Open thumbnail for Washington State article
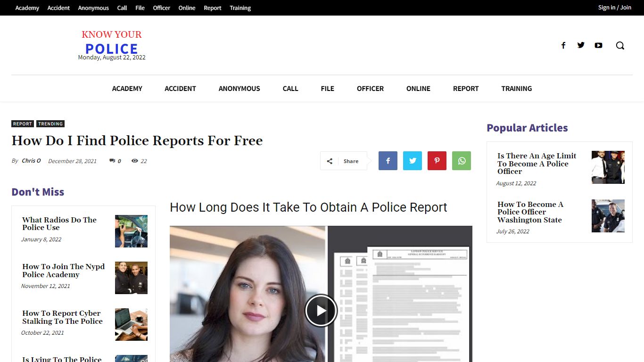The image size is (644, 362). coord(608,216)
